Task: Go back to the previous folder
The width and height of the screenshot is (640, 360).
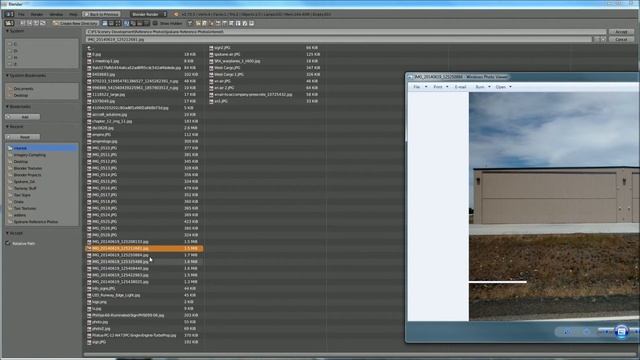Action: pos(23,23)
